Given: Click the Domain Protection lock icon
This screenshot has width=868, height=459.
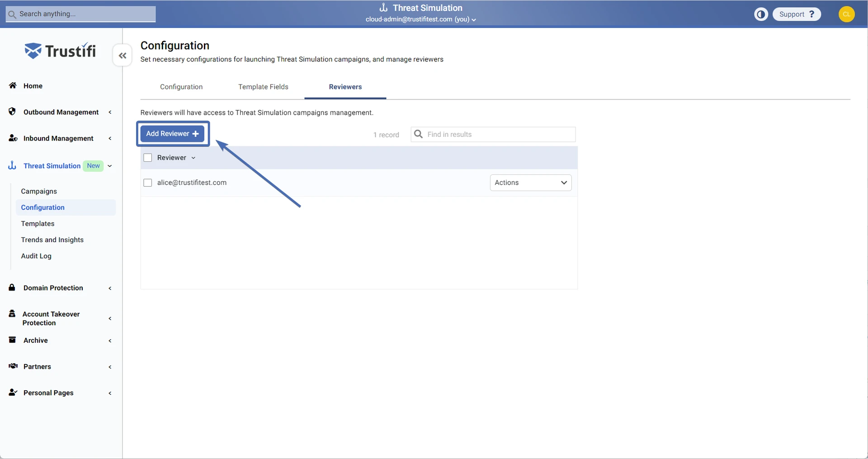Looking at the screenshot, I should [12, 287].
